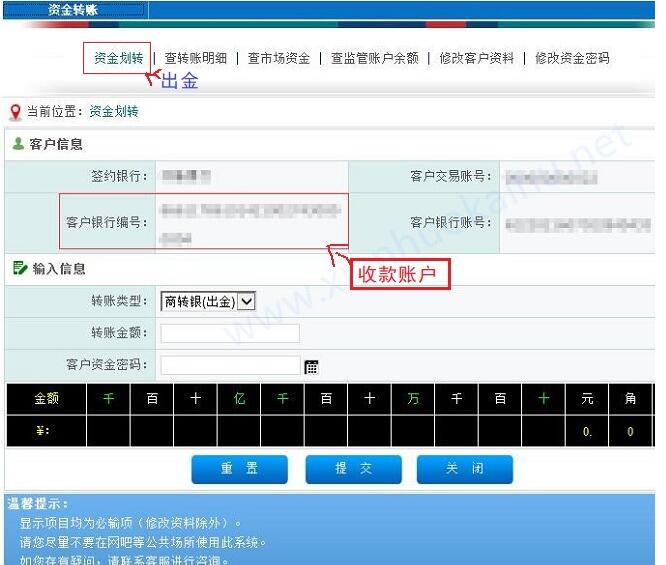Click the 亿 column header

pyautogui.click(x=239, y=398)
